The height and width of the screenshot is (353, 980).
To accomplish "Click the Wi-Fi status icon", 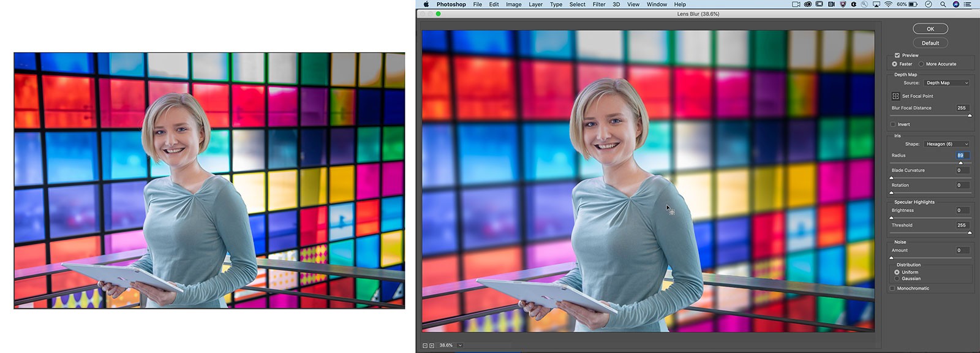I will point(888,4).
